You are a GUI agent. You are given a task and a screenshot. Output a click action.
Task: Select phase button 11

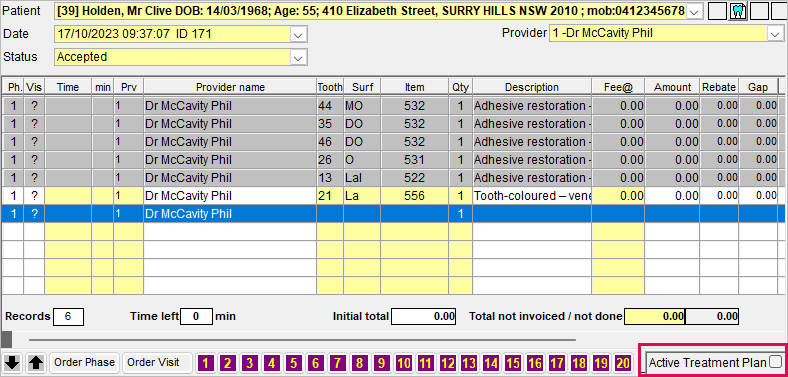point(425,363)
